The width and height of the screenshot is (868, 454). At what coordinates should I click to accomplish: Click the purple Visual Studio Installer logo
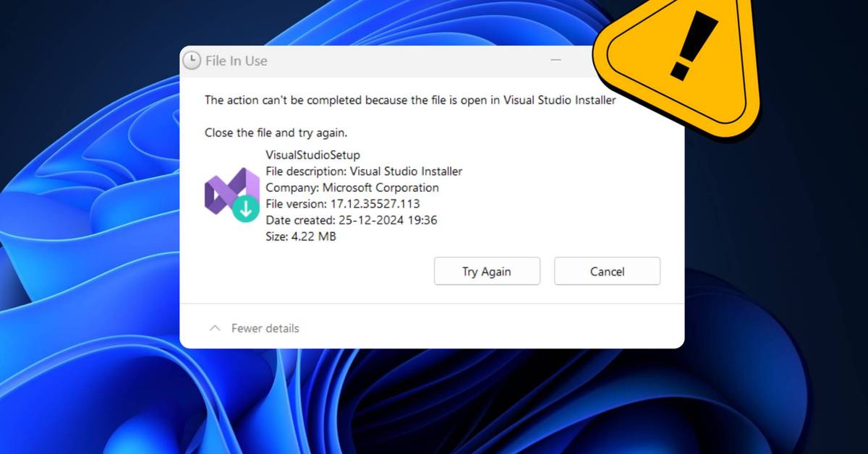point(227,191)
